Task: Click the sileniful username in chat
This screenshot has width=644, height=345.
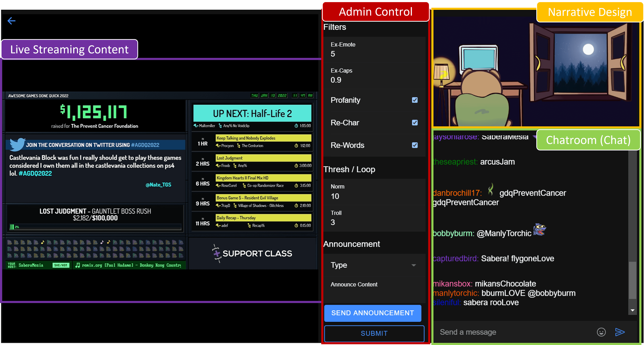Action: click(x=447, y=302)
